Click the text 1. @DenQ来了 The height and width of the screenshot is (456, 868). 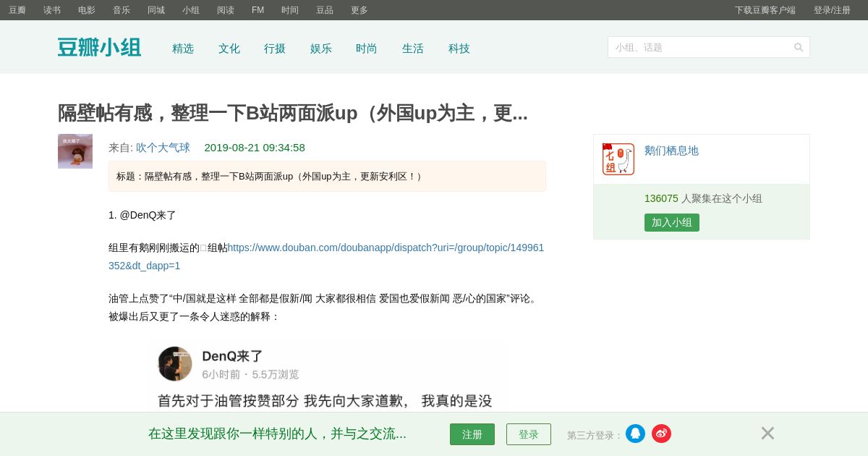click(x=142, y=215)
